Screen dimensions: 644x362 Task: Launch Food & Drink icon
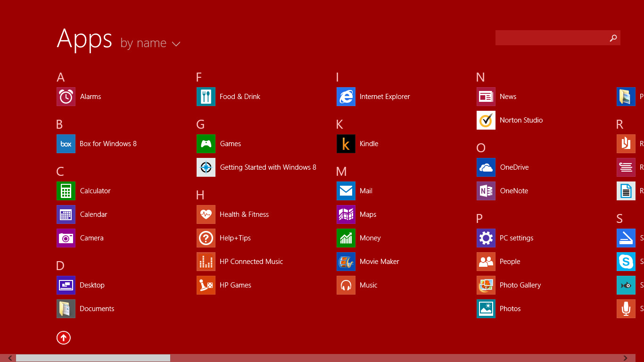click(x=206, y=97)
